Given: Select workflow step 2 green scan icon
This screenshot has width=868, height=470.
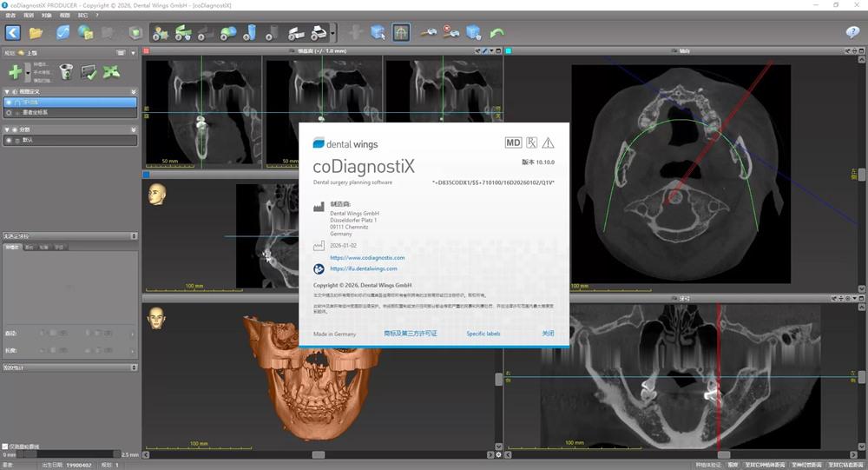Looking at the screenshot, I should (182, 33).
